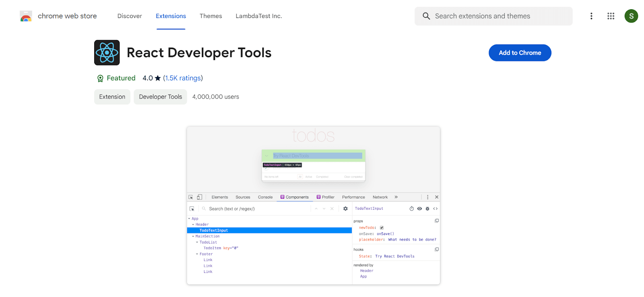Click the magnifier icon in the store search
644x297 pixels.
click(426, 16)
